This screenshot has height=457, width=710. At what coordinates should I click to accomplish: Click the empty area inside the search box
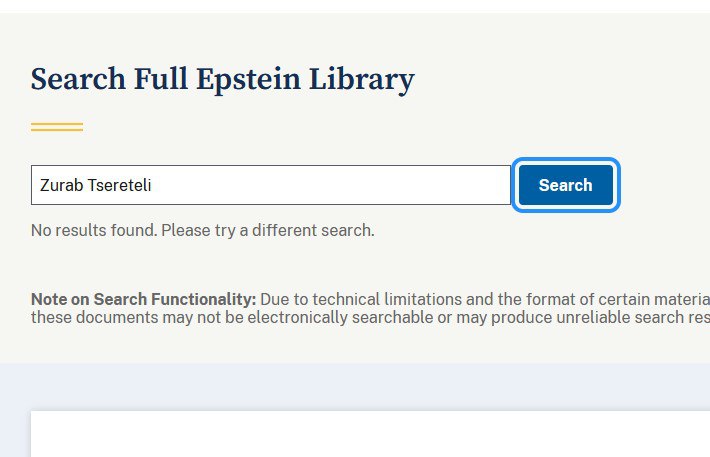[350, 185]
